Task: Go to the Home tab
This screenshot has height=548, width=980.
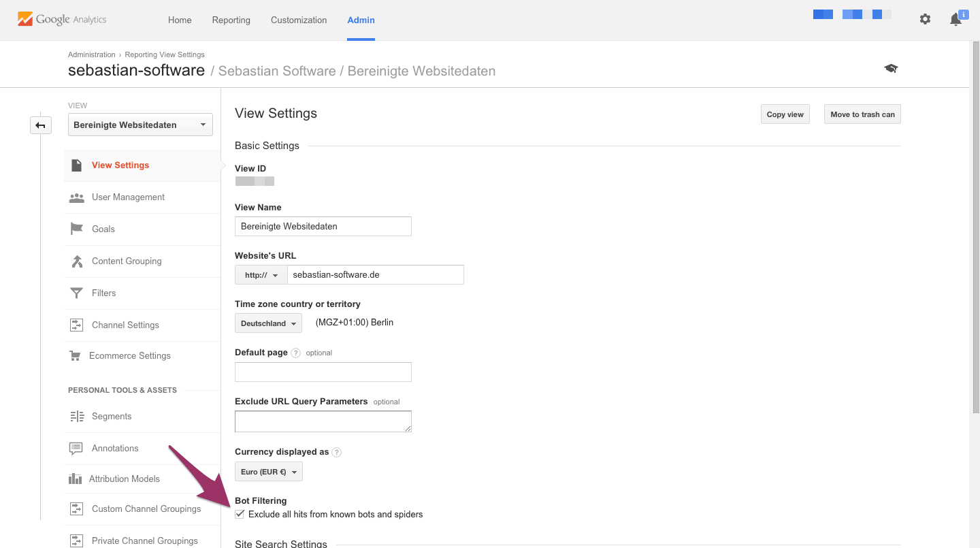Action: click(180, 20)
